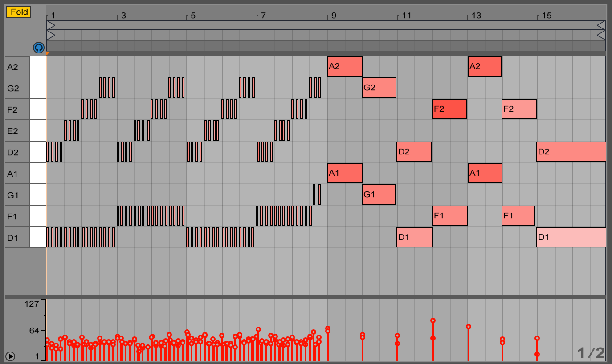
Task: Select the A2 note starting at bar 9
Action: pyautogui.click(x=345, y=66)
